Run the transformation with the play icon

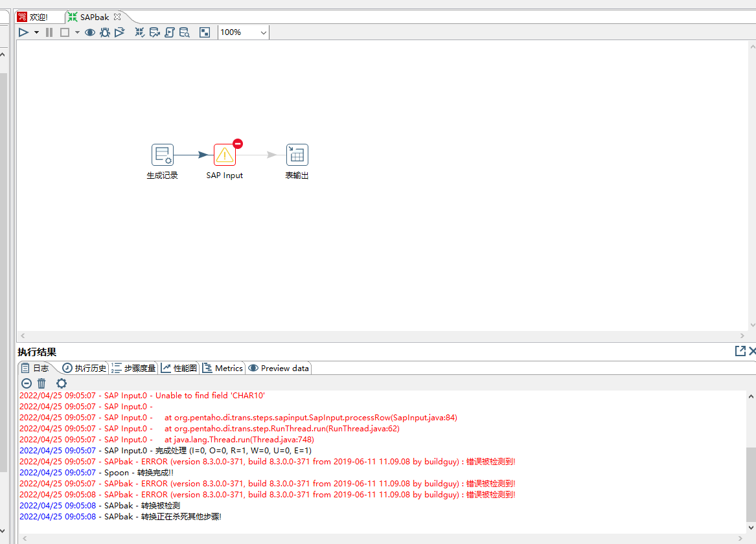click(x=23, y=32)
